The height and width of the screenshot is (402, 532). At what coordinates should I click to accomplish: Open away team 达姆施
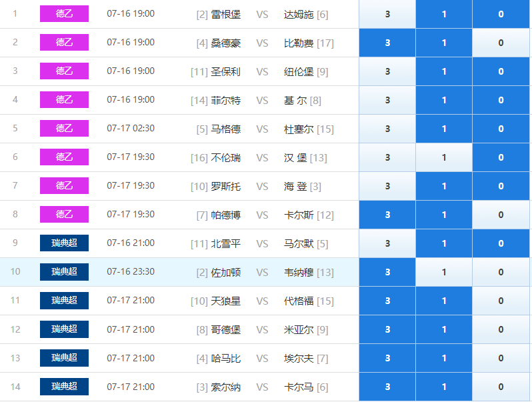point(299,14)
